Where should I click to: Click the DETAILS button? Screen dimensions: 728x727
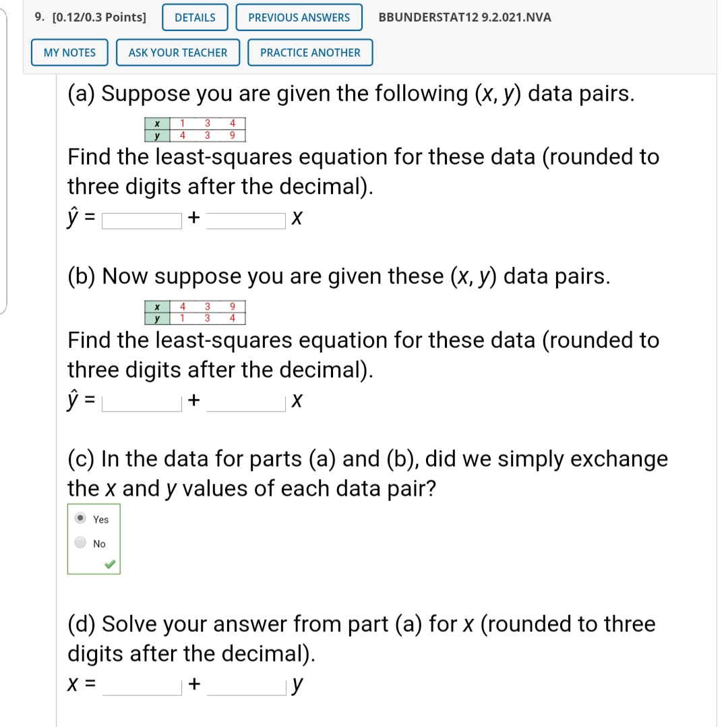[194, 18]
